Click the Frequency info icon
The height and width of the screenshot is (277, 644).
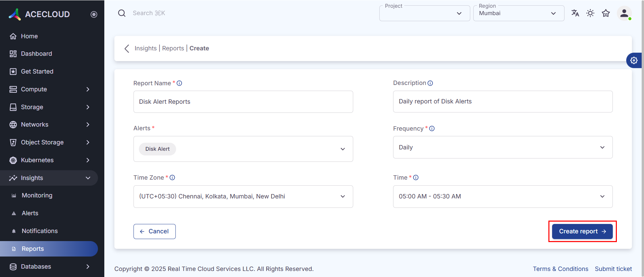[x=432, y=129]
